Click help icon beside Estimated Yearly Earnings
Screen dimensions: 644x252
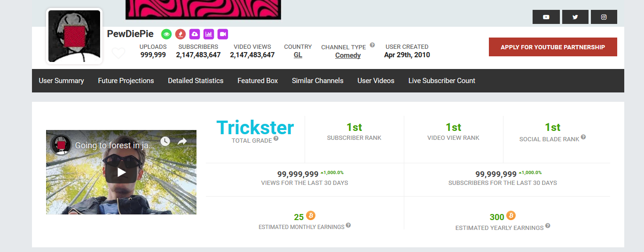pos(548,226)
